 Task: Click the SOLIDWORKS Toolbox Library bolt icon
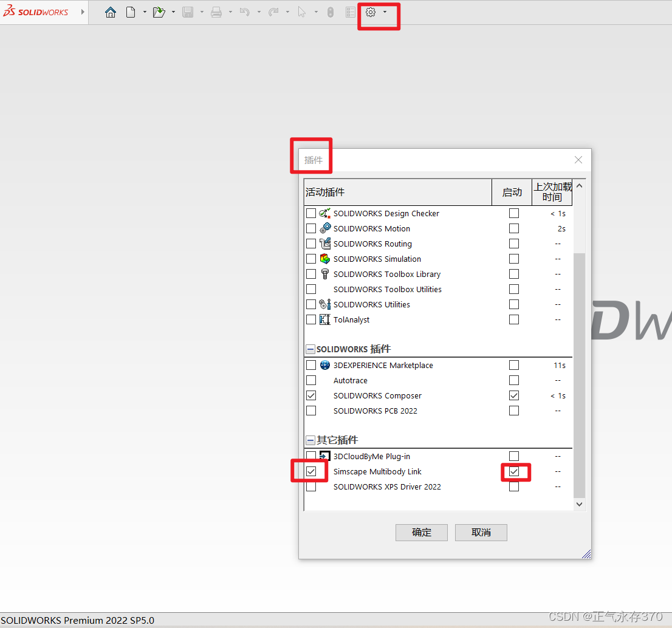point(324,274)
